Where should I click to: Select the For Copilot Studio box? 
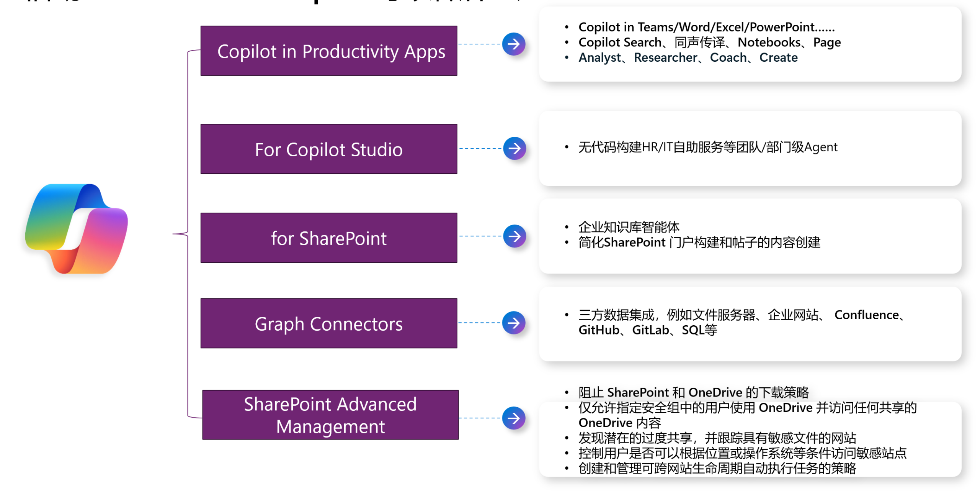coord(328,149)
